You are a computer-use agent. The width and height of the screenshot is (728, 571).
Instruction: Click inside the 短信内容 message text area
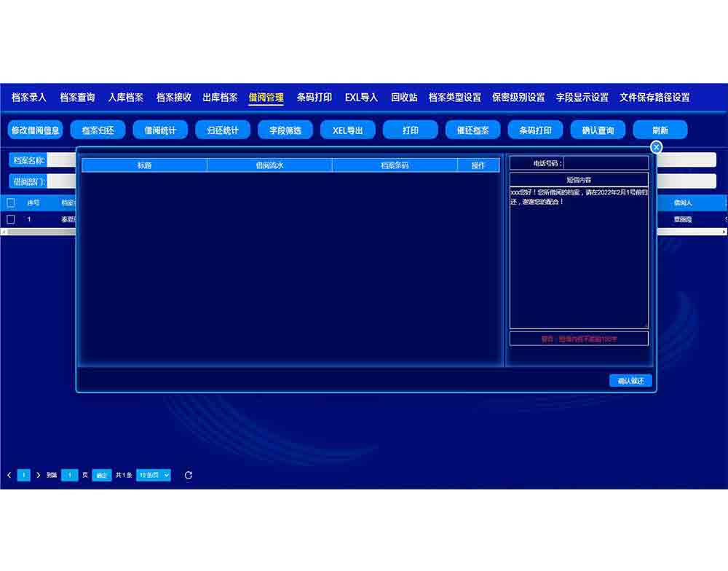tap(579, 262)
